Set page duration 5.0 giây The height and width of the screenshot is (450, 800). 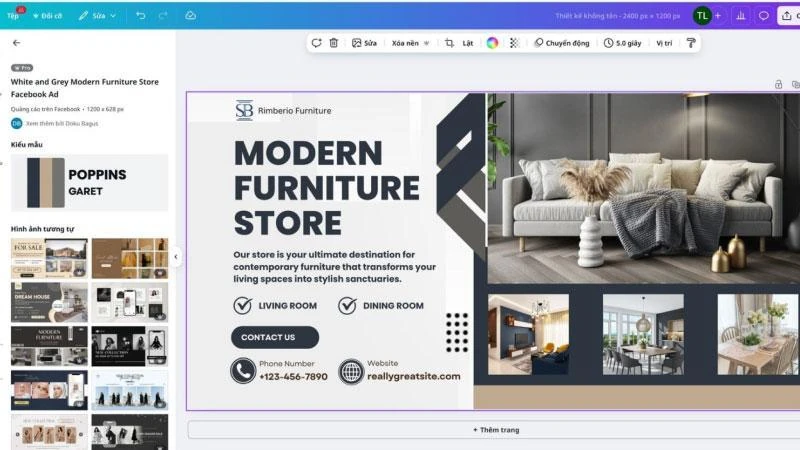(x=622, y=43)
